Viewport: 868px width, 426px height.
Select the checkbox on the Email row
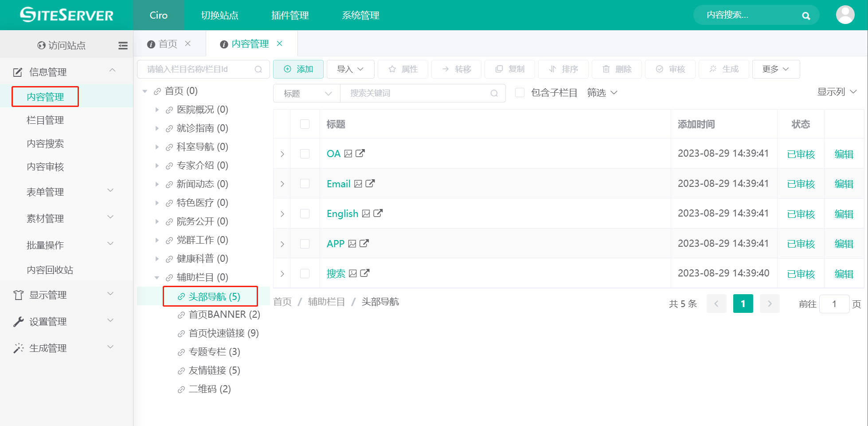coord(305,183)
